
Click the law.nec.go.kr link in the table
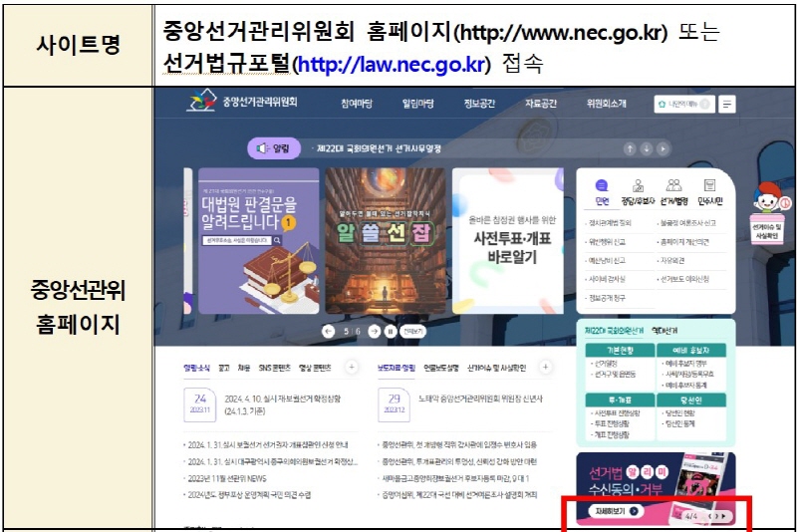coord(391,65)
